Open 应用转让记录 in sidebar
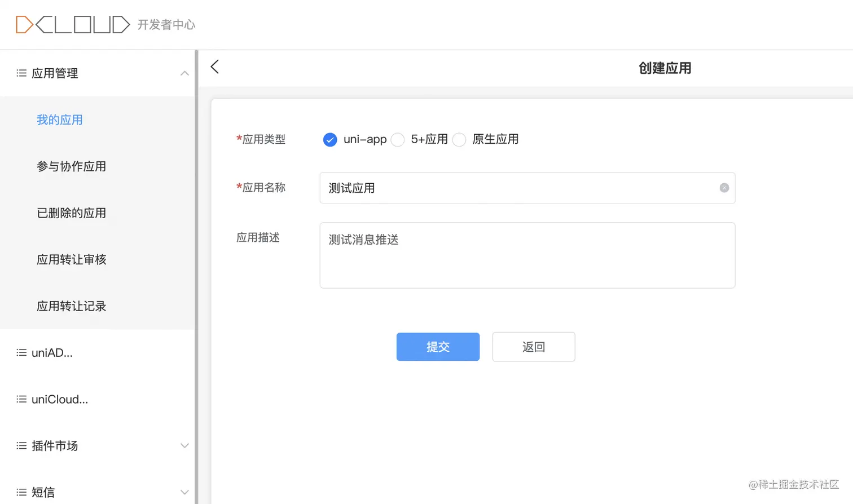 [x=72, y=306]
